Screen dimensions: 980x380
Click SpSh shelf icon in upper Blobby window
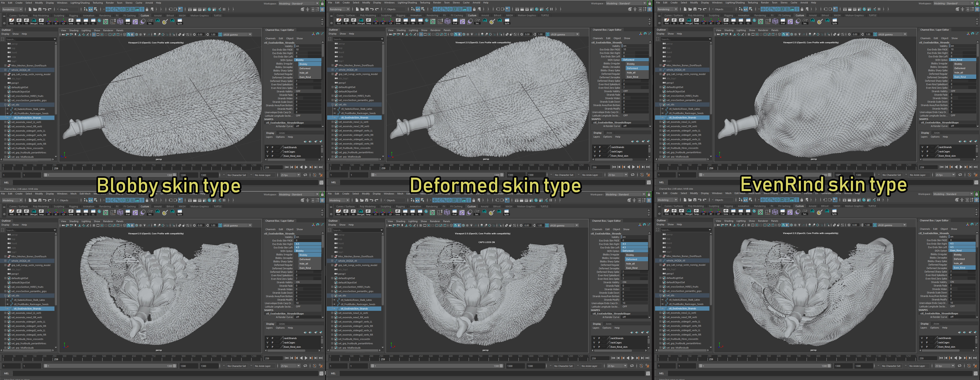[x=180, y=21]
